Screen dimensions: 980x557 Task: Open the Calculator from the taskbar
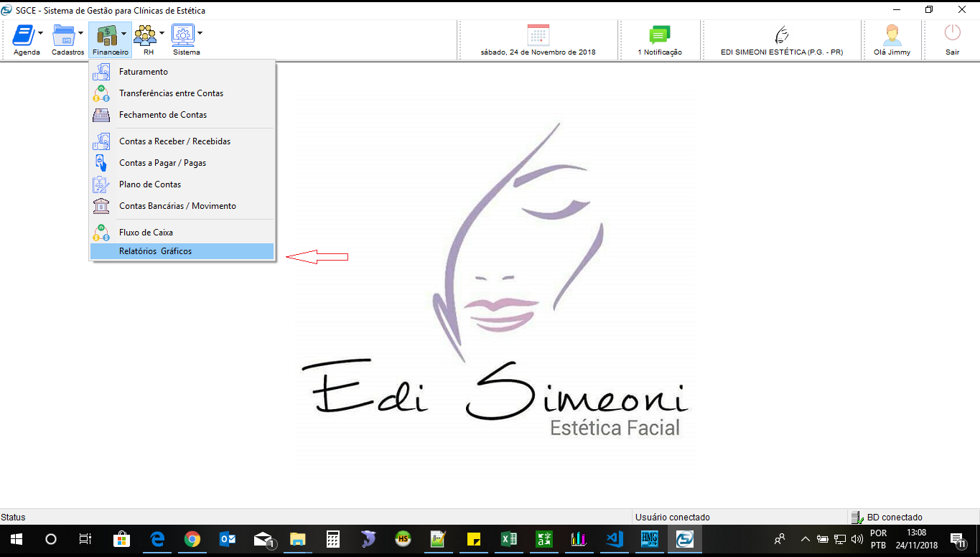tap(332, 539)
